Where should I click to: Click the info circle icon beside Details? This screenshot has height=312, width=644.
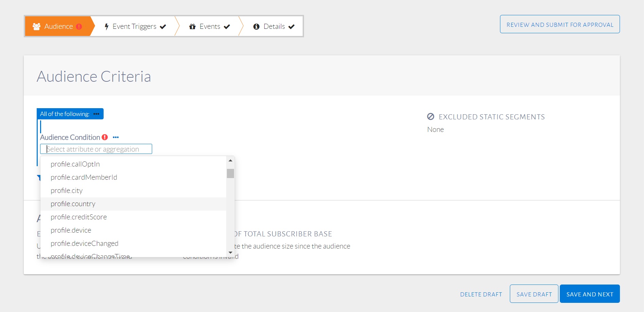point(256,26)
